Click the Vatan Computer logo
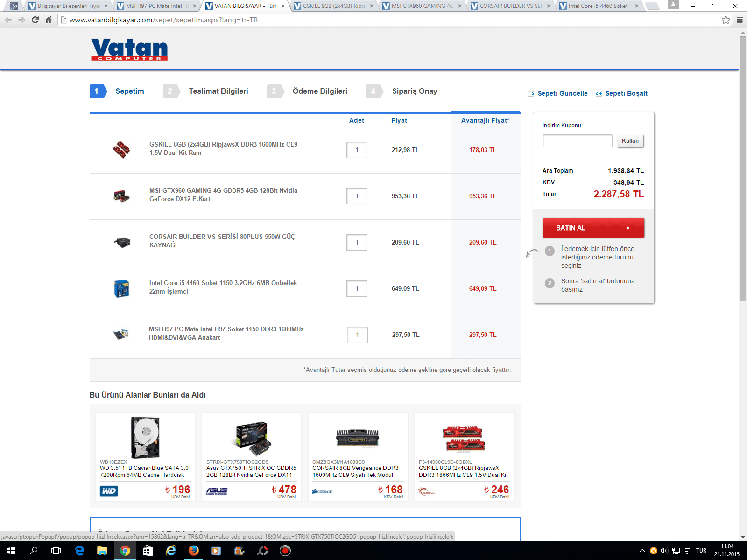This screenshot has height=560, width=747. coord(129,49)
